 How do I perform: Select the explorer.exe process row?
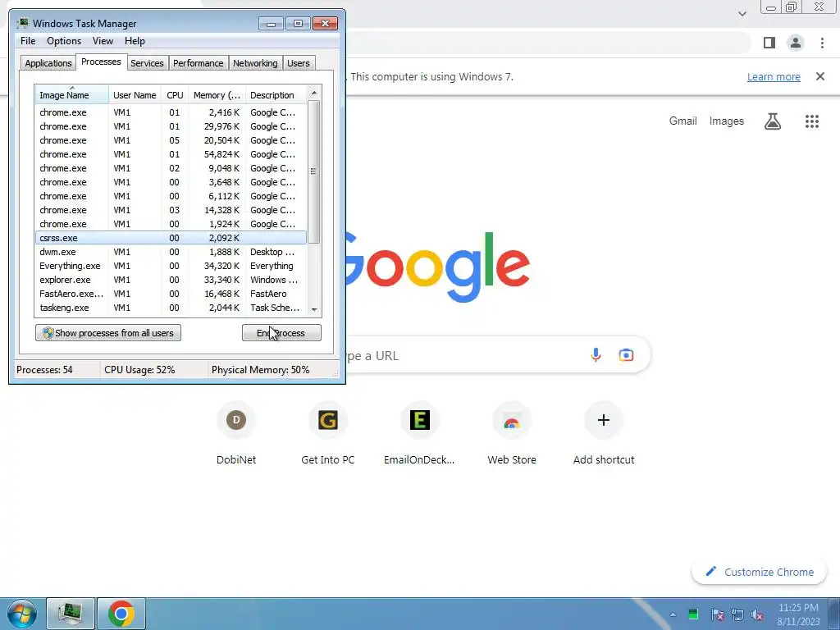[x=171, y=280]
